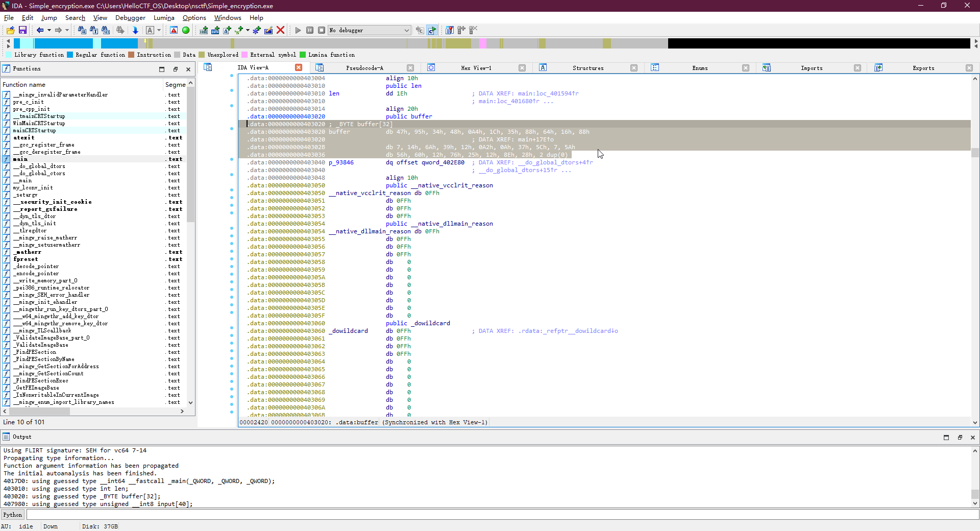Screen dimensions: 980x531
Task: Click the blue down arrow toolbar icon
Action: click(135, 31)
